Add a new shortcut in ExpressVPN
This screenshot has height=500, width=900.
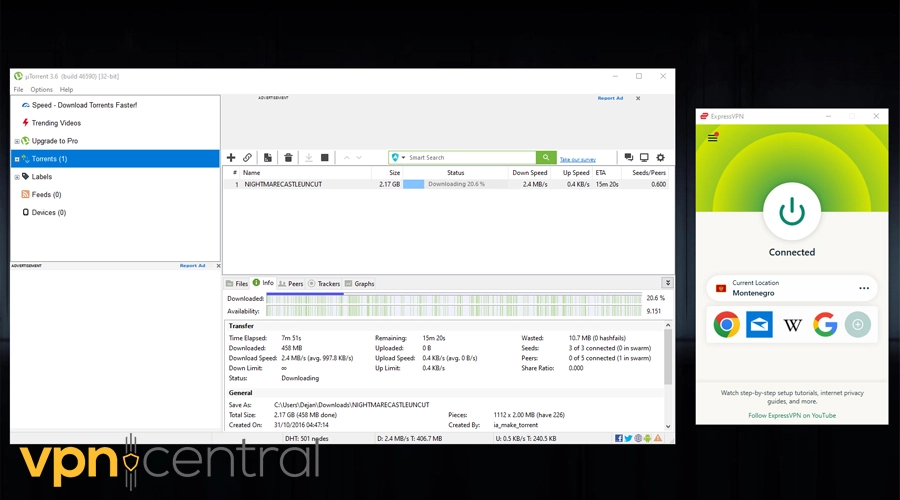(x=858, y=324)
